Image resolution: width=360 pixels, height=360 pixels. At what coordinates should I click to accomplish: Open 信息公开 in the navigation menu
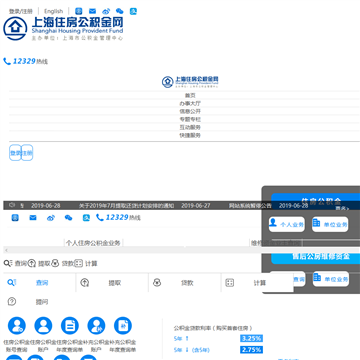pyautogui.click(x=190, y=111)
